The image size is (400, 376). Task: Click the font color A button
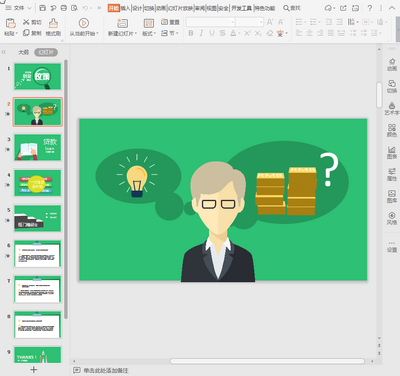coord(233,33)
